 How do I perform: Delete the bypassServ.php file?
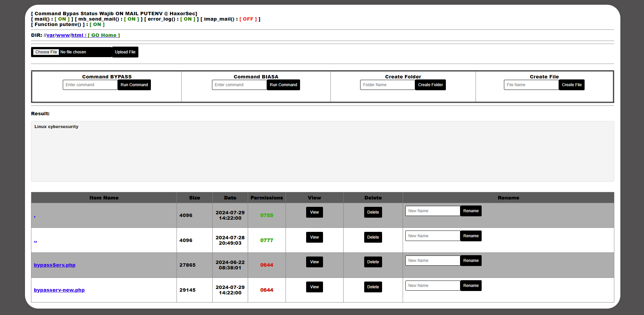tap(373, 262)
